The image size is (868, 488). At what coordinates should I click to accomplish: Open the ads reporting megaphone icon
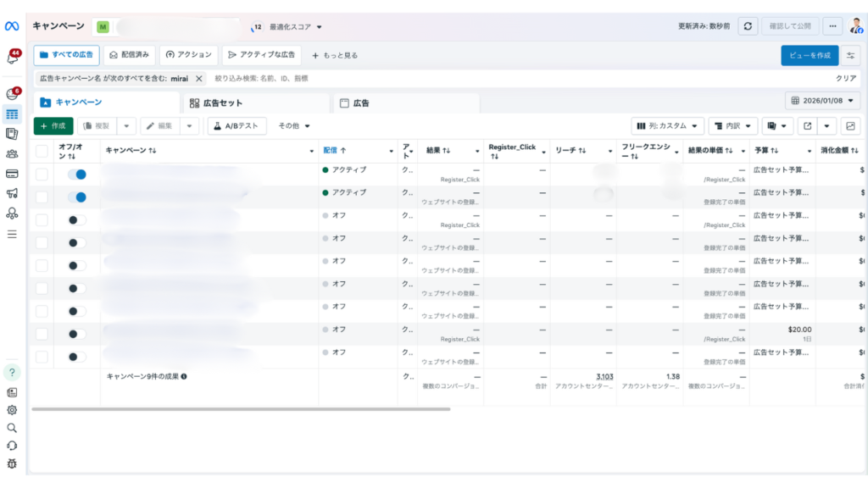(x=11, y=191)
